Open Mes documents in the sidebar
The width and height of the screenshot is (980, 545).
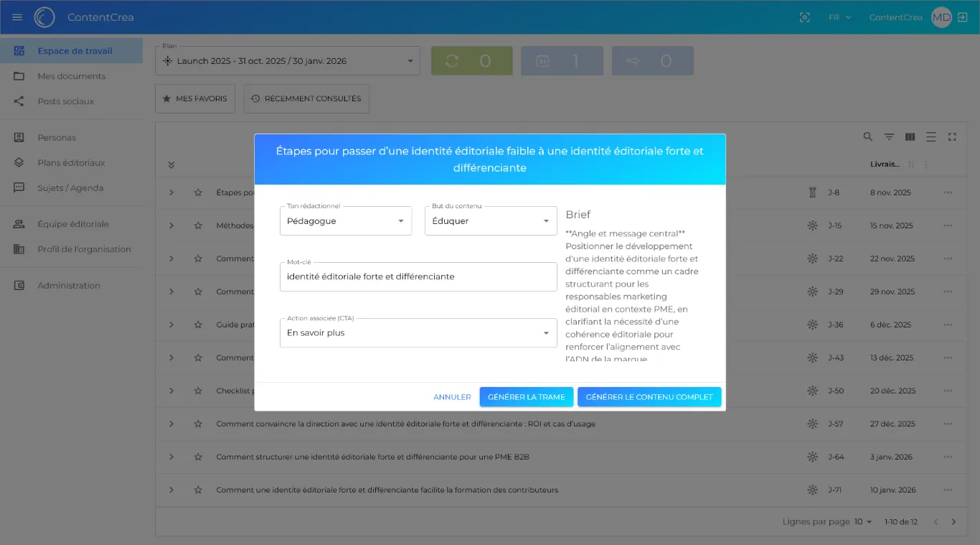[x=71, y=76]
